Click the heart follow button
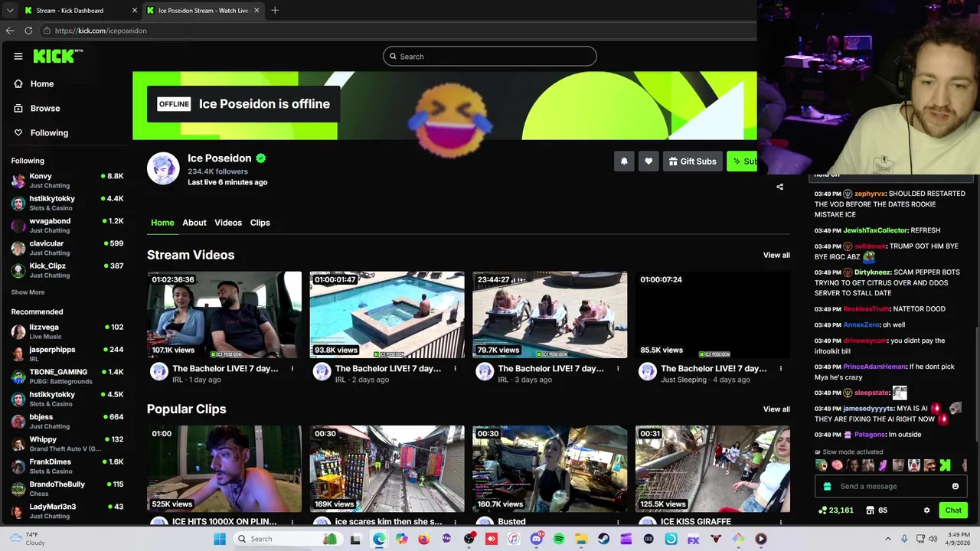Image resolution: width=980 pixels, height=551 pixels. pos(648,161)
